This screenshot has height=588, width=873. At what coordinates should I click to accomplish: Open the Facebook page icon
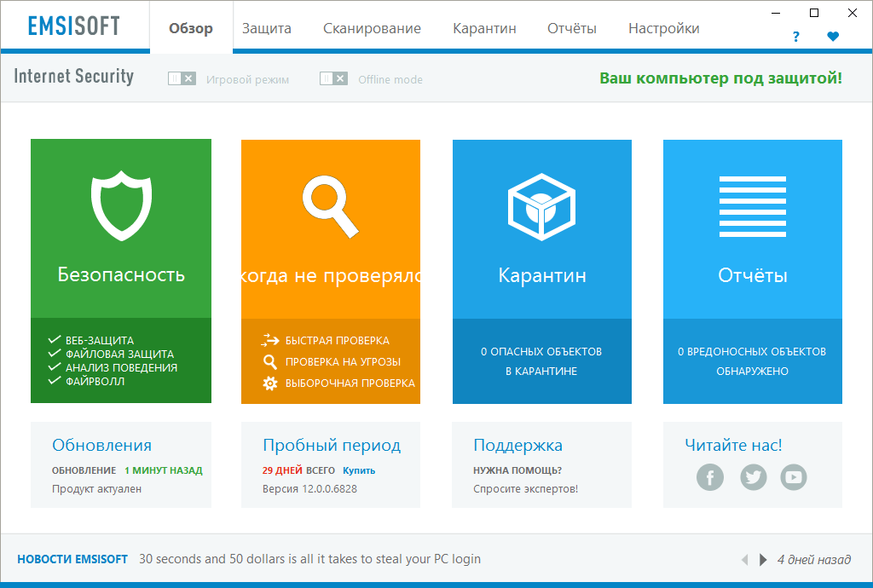click(710, 476)
